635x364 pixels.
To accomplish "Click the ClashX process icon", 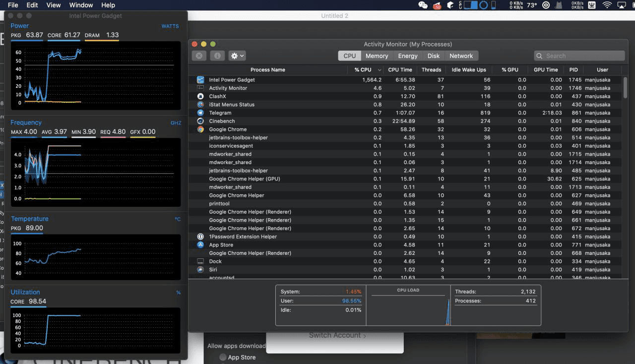I will click(x=200, y=96).
